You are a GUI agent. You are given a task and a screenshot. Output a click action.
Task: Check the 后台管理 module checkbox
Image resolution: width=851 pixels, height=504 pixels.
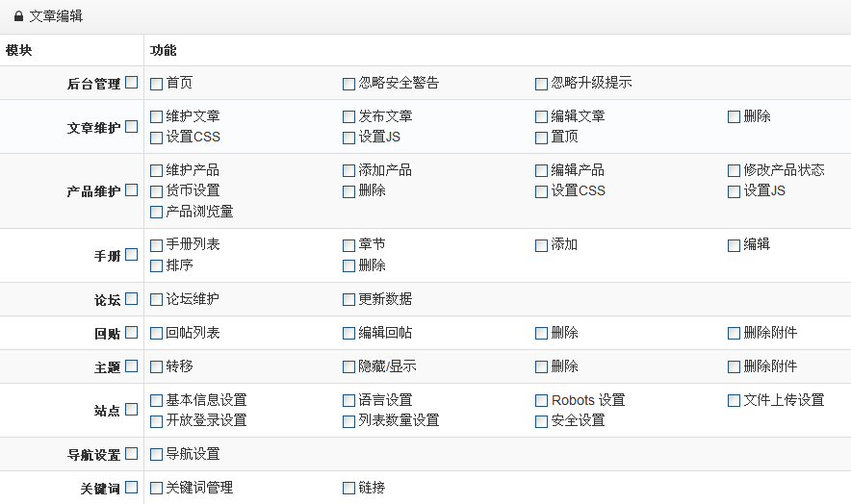click(131, 83)
